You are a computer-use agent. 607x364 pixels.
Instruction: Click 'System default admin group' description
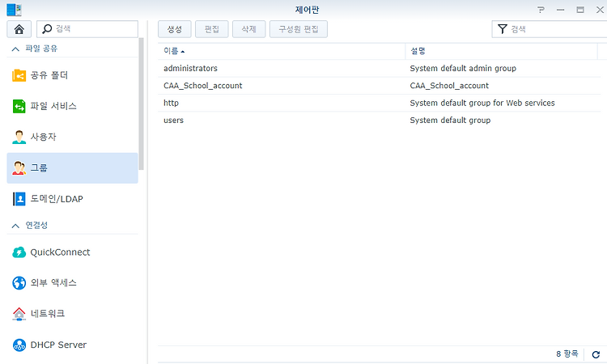pos(463,69)
